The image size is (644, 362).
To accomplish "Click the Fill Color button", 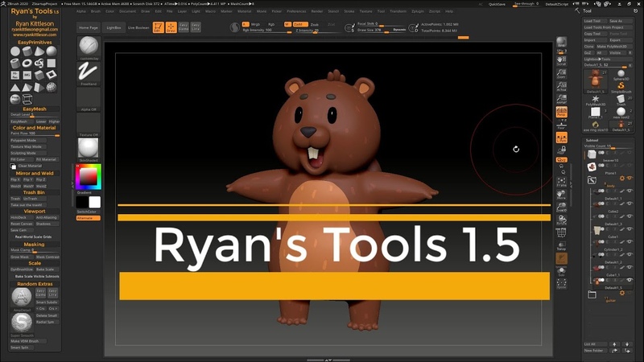I will tap(22, 159).
